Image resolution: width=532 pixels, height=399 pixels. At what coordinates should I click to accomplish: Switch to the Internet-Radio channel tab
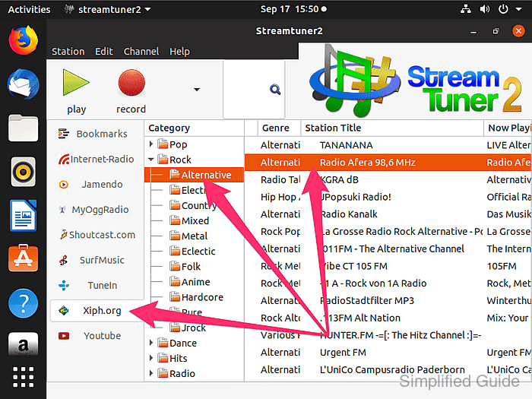[97, 159]
